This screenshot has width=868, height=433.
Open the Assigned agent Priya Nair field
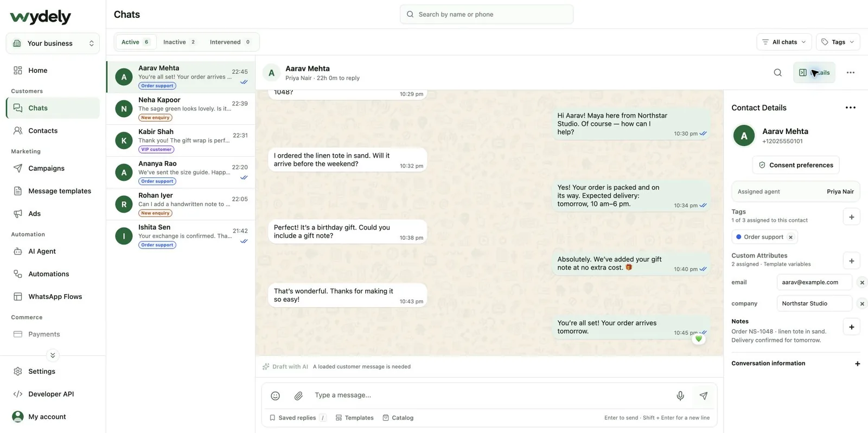(x=795, y=192)
